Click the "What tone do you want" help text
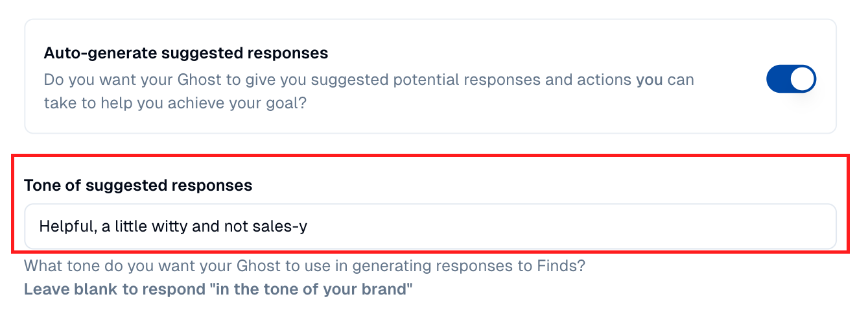This screenshot has width=868, height=314. 304,267
